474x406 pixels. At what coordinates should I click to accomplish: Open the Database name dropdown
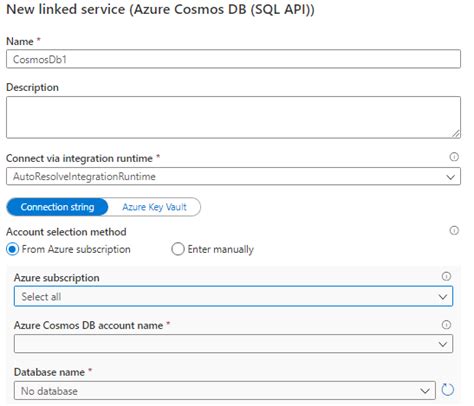[225, 390]
